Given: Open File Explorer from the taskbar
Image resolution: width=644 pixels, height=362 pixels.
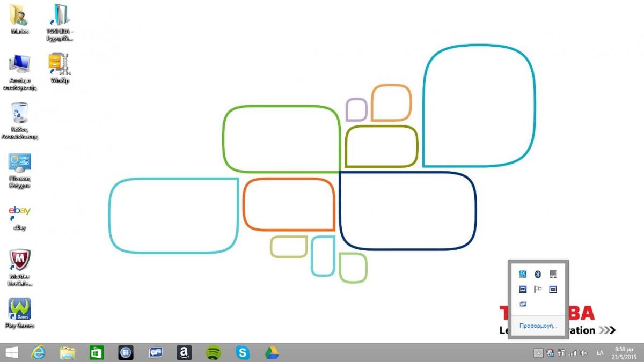Looking at the screenshot, I should (x=67, y=352).
